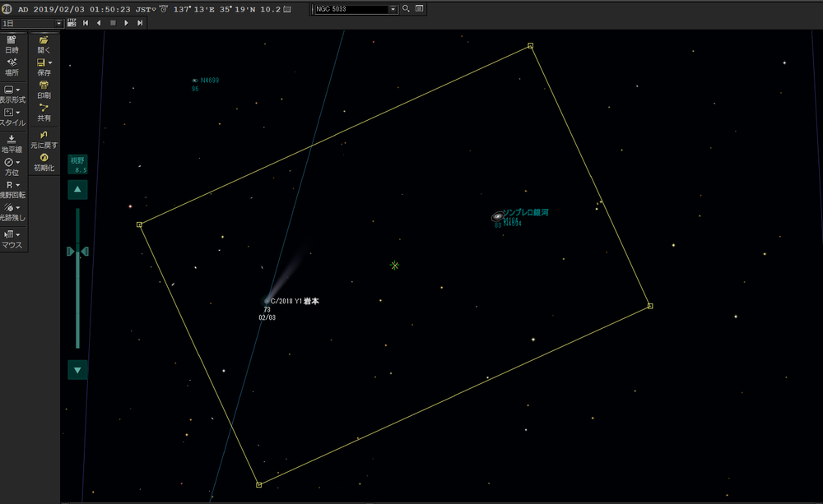Click the frame's top corner handle
Screen dimensions: 823x504
[x=531, y=45]
